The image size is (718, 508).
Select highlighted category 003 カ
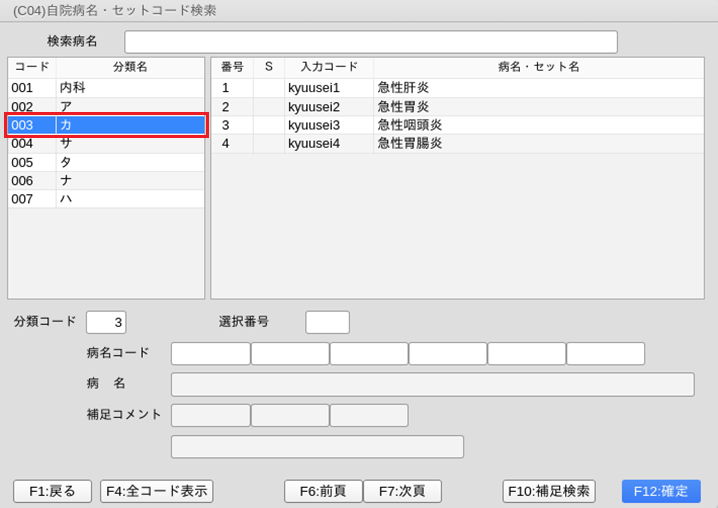tap(106, 125)
